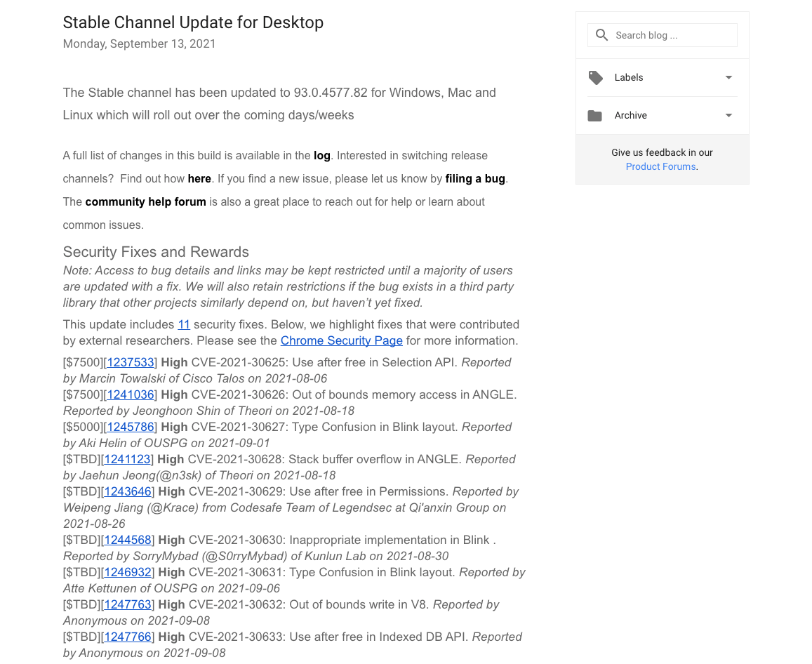Click the version number 93.0.4577.82
Image resolution: width=812 pixels, height=664 pixels.
tap(331, 93)
